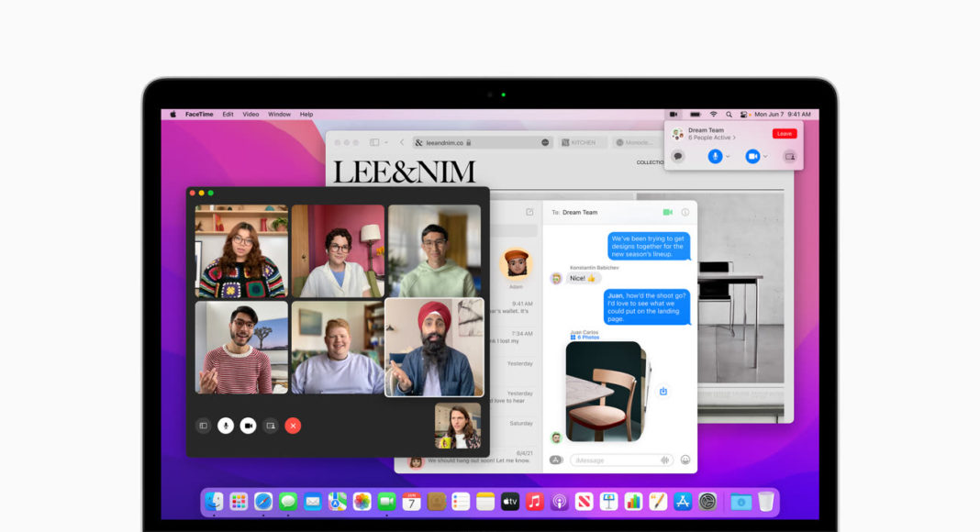Expand the 6 People Active details

point(712,138)
